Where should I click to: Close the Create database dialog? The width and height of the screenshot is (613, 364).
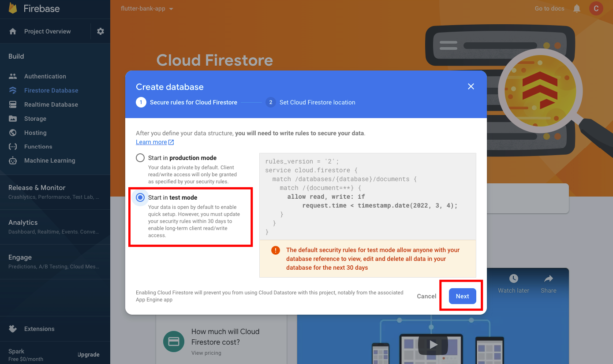click(471, 86)
